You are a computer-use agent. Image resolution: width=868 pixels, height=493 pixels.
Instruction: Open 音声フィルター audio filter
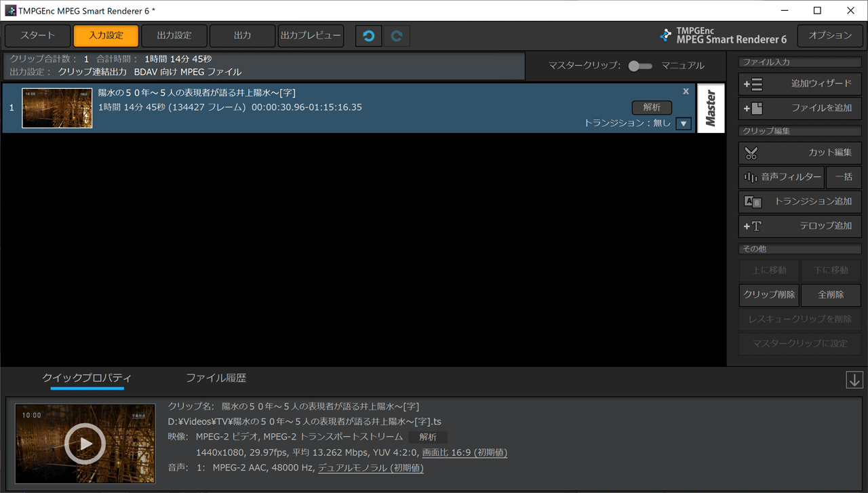[x=781, y=177]
